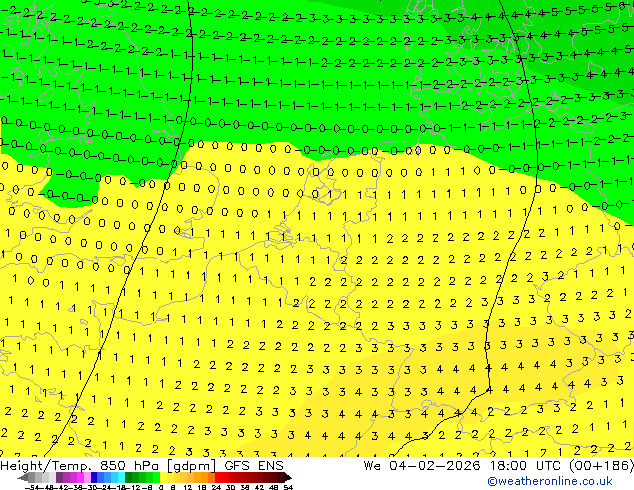Click the bright yellow legend swatch above 0

[163, 477]
